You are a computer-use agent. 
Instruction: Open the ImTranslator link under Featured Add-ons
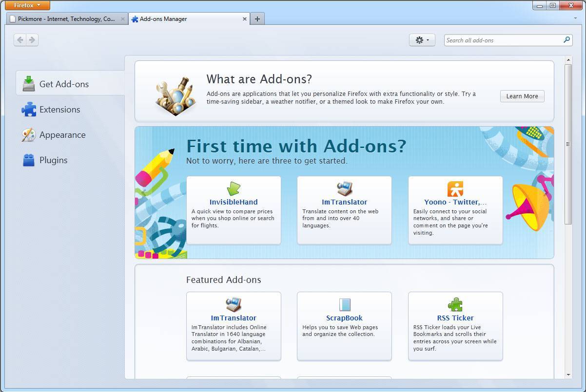click(234, 318)
